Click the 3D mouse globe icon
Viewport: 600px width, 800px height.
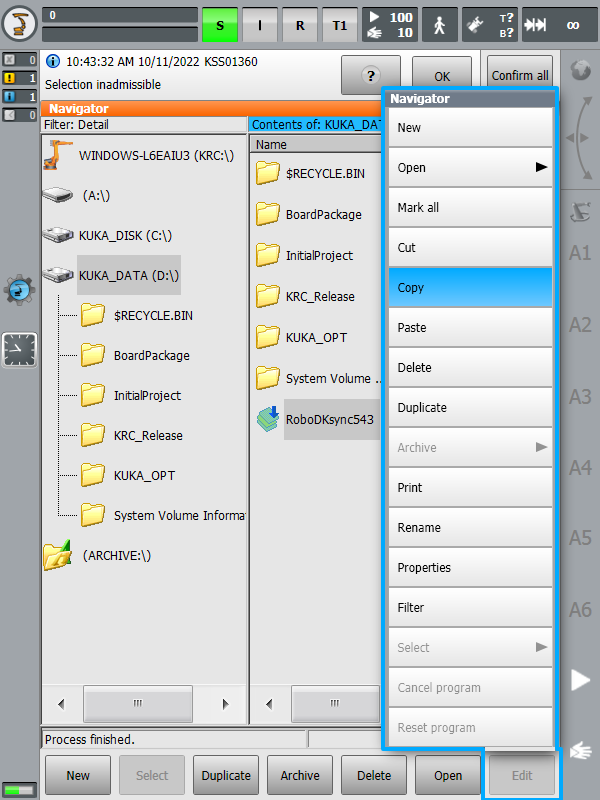581,70
